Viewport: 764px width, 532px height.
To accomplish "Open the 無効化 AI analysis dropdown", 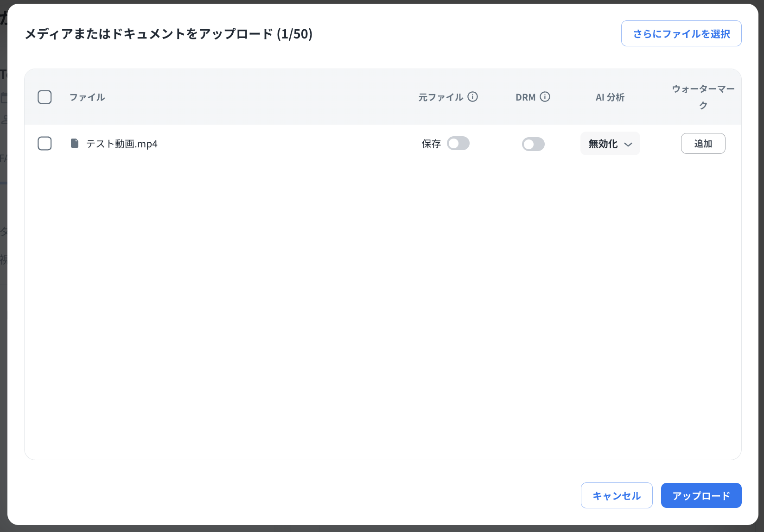I will [x=610, y=144].
